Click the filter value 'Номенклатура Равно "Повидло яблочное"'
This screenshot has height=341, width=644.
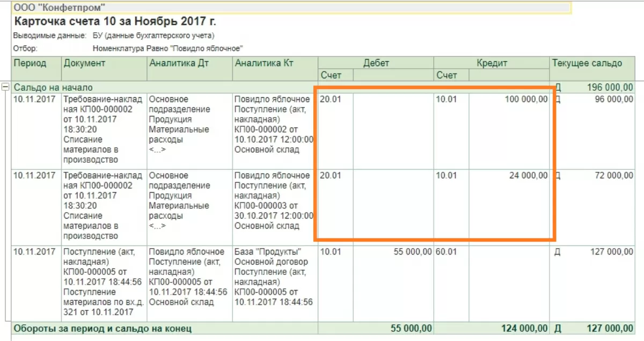[169, 48]
